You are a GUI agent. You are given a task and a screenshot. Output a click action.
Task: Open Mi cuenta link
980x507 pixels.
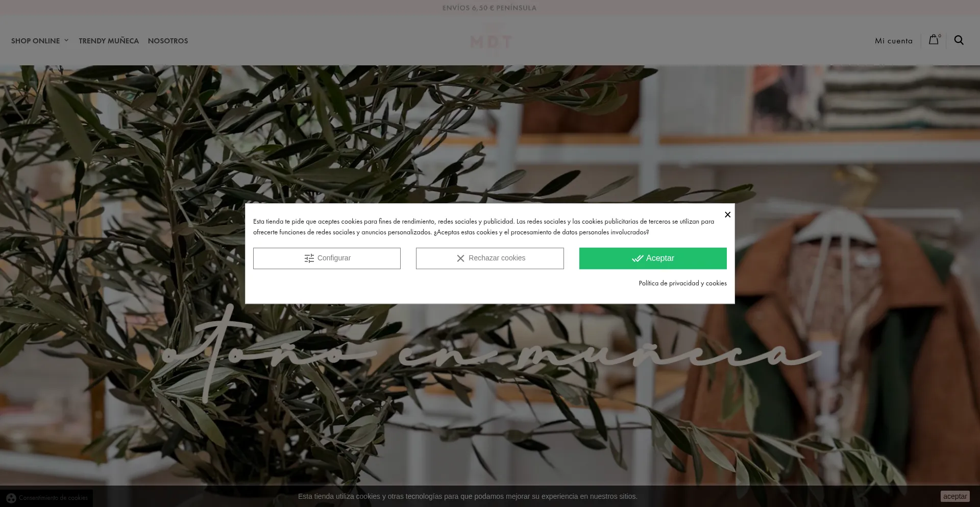tap(893, 41)
